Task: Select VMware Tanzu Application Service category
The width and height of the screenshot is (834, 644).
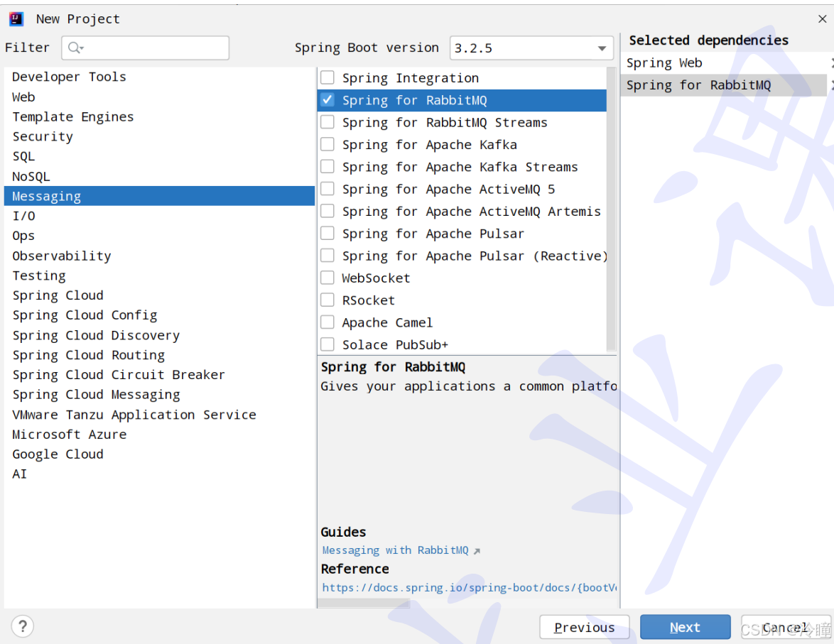Action: click(x=159, y=415)
